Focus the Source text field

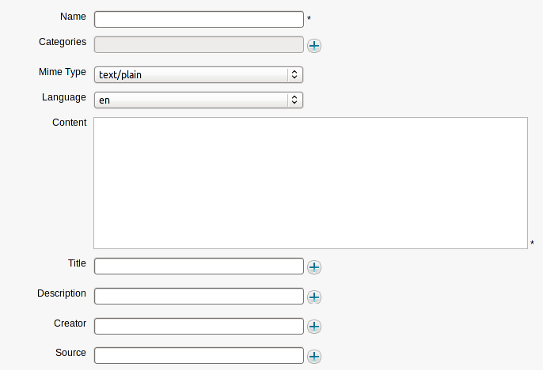[199, 355]
